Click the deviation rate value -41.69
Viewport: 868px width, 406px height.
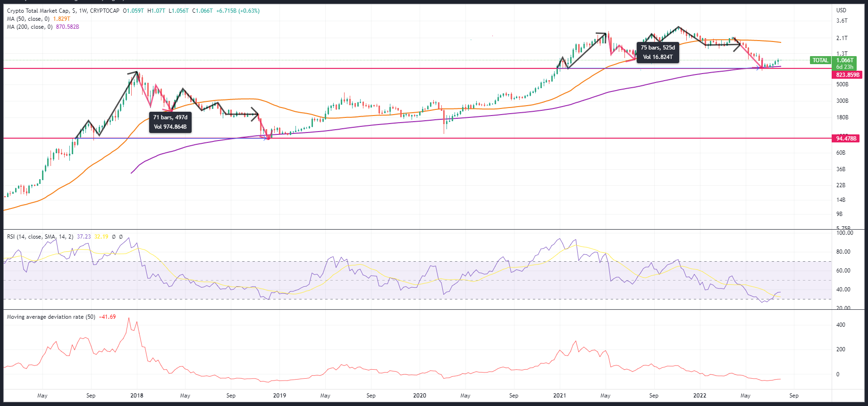click(x=107, y=317)
